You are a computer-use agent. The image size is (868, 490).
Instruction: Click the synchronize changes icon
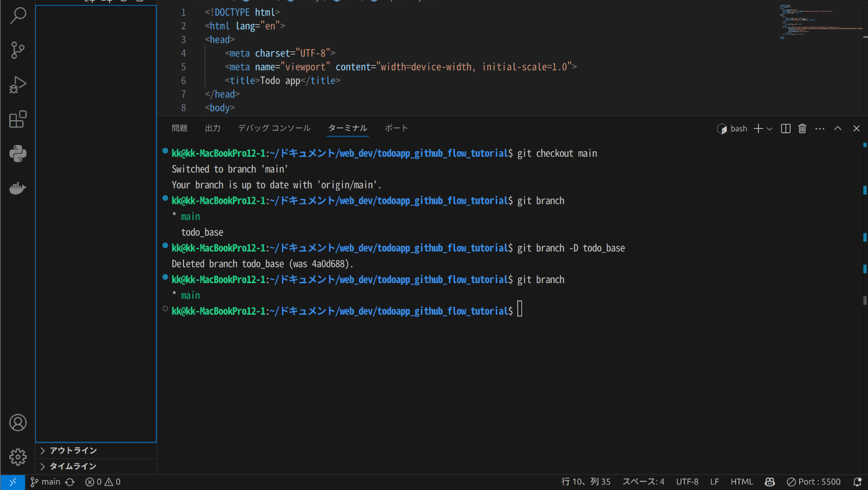coord(70,482)
